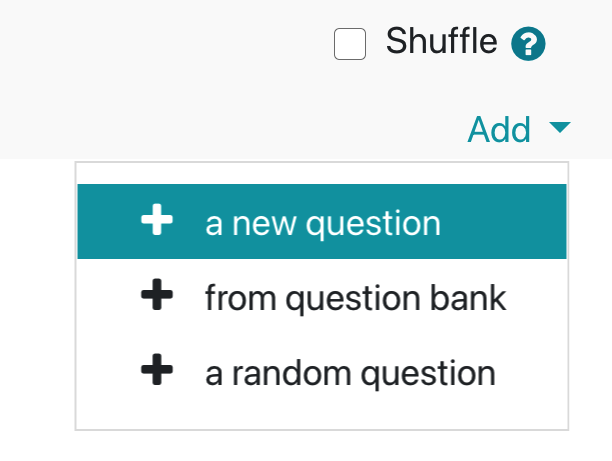
Task: Click the plus icon beside a new question
Action: point(157,219)
